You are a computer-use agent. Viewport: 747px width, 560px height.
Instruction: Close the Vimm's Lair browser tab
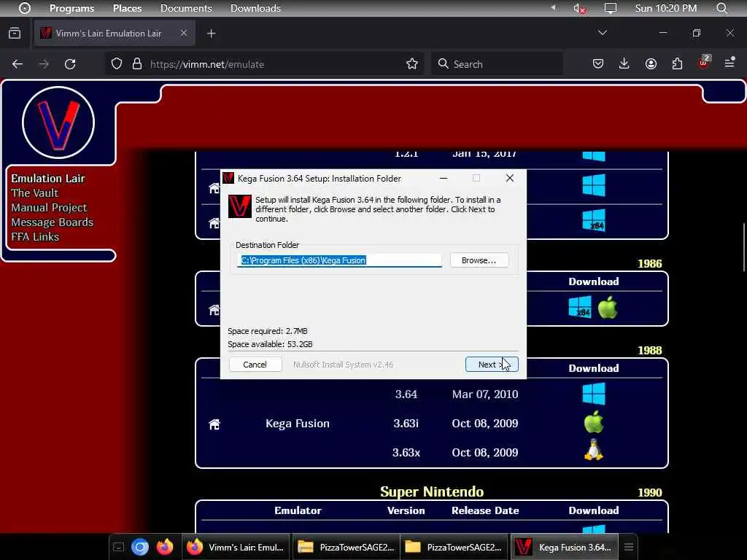[184, 33]
